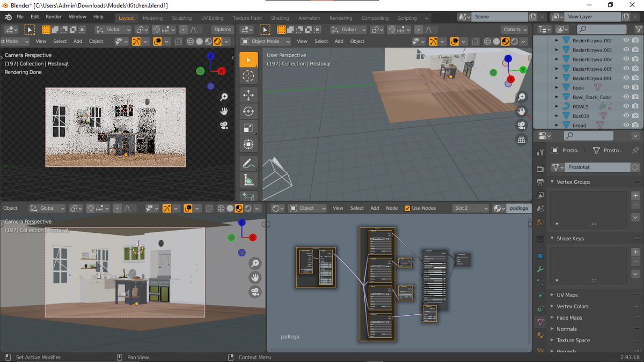Viewport: 644px width, 362px height.
Task: Open Object Data properties tab
Action: coord(540,322)
